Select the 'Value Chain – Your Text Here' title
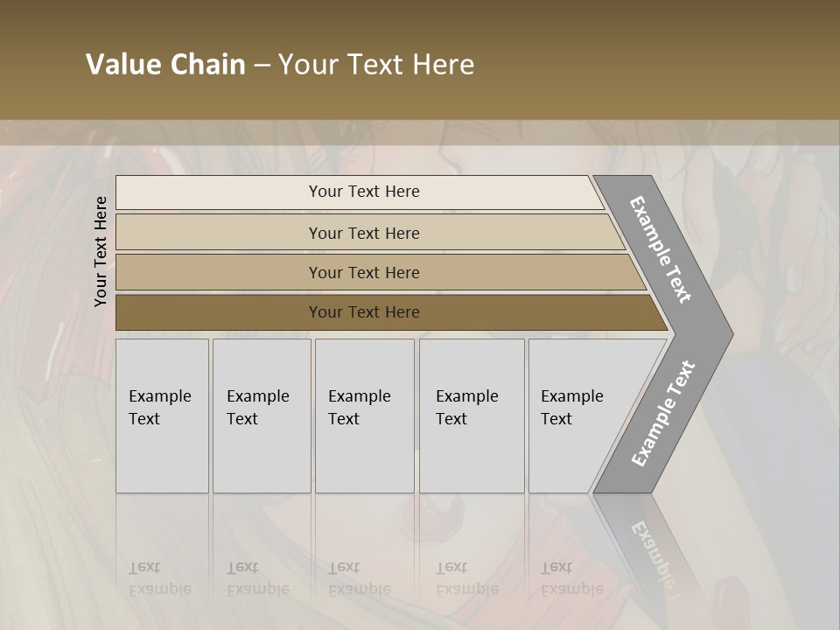The height and width of the screenshot is (630, 840). pyautogui.click(x=280, y=64)
